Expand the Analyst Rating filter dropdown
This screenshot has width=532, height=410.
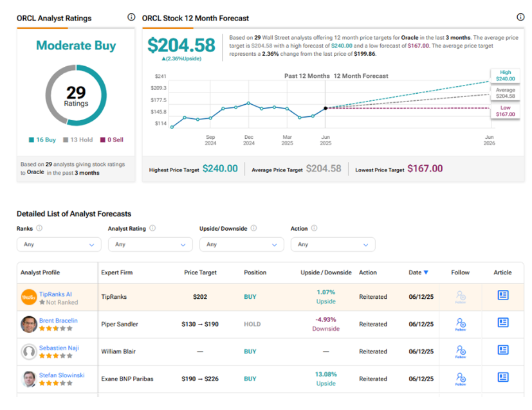point(151,244)
